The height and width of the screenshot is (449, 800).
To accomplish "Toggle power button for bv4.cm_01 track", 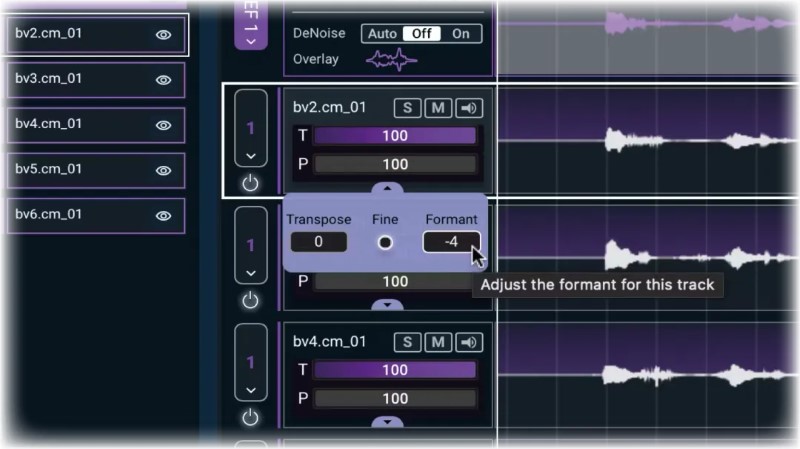I will (x=250, y=418).
